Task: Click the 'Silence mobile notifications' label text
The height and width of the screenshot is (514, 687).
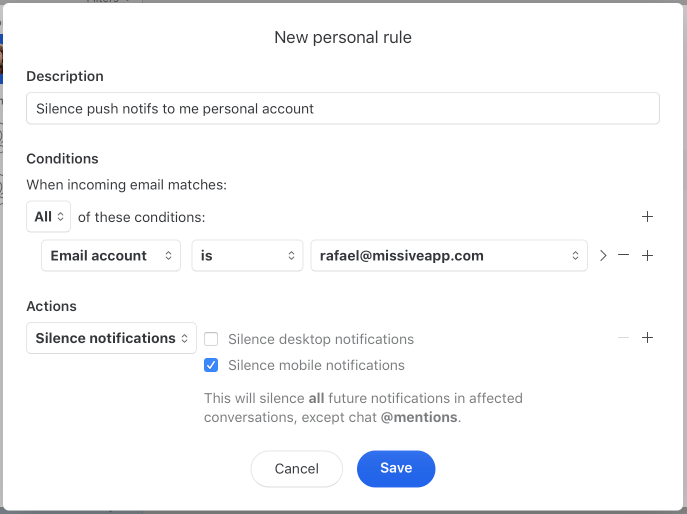Action: click(316, 365)
